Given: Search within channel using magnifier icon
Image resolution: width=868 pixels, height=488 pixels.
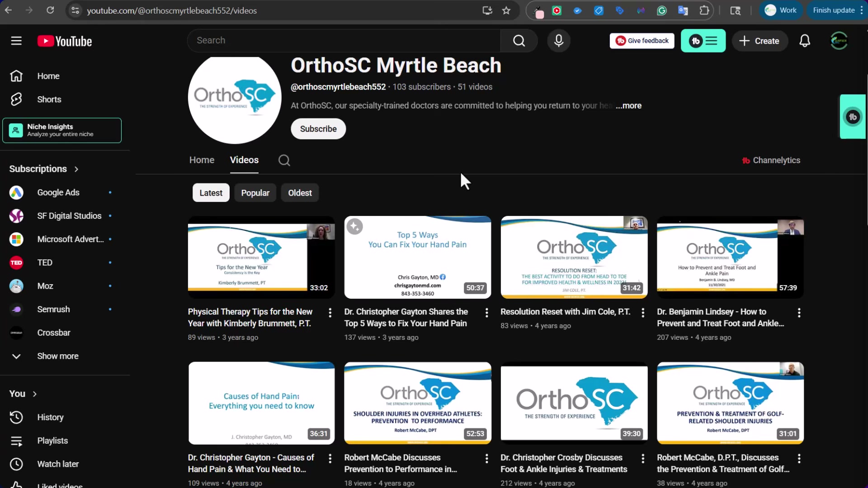Looking at the screenshot, I should pos(284,160).
